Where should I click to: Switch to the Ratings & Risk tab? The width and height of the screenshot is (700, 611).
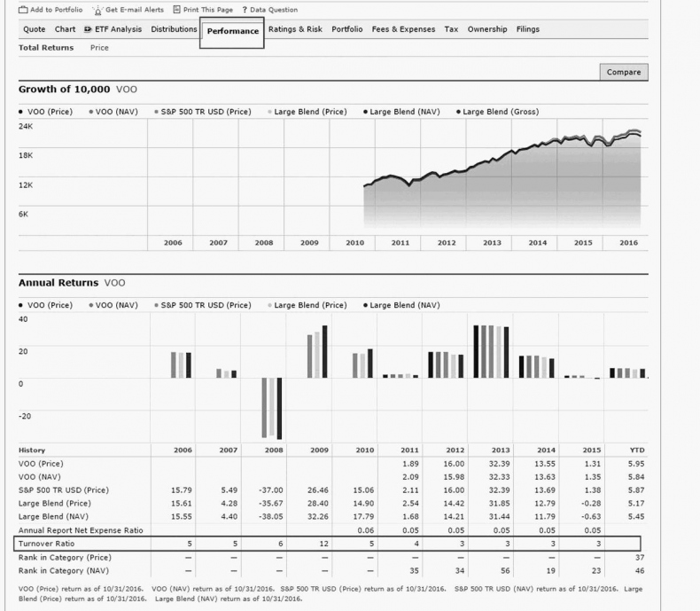(295, 29)
